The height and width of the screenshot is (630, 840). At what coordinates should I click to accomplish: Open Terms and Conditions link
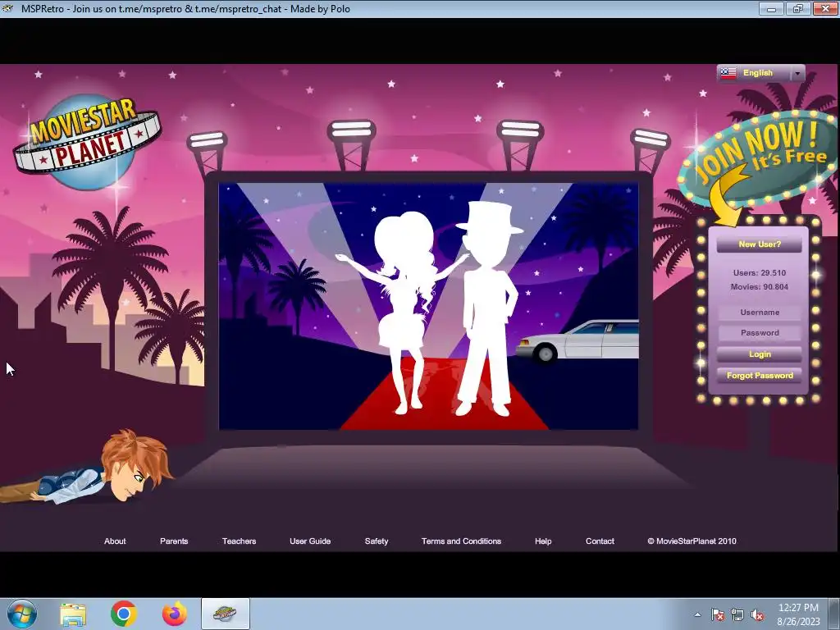[x=461, y=541]
